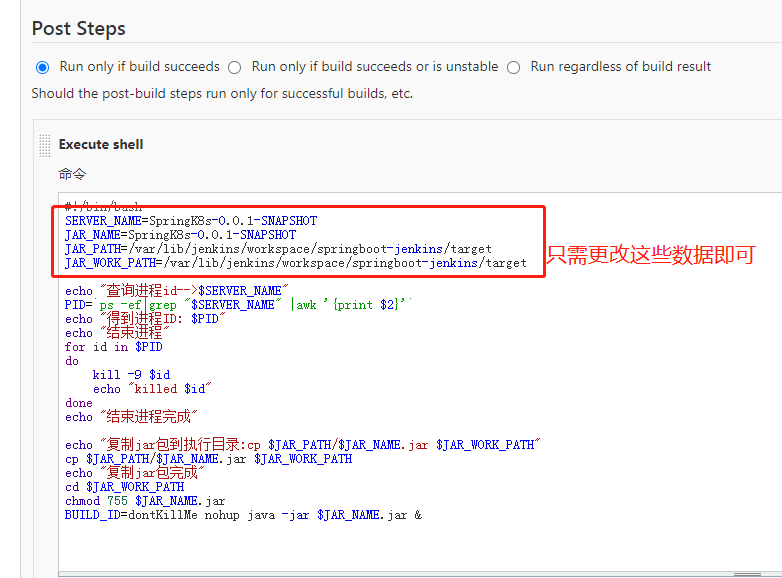
Task: Click the 'chmod 755 $JAR_NAME.jar' line
Action: point(145,500)
